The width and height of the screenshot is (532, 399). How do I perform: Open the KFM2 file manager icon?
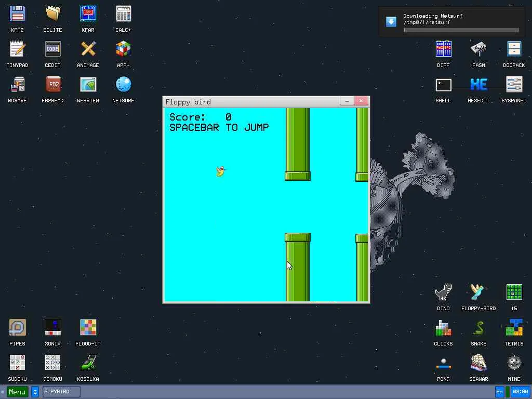coord(17,14)
